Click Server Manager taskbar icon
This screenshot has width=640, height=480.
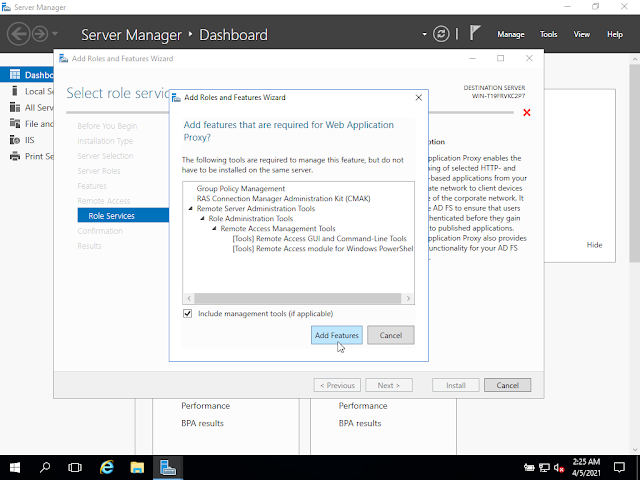(168, 467)
